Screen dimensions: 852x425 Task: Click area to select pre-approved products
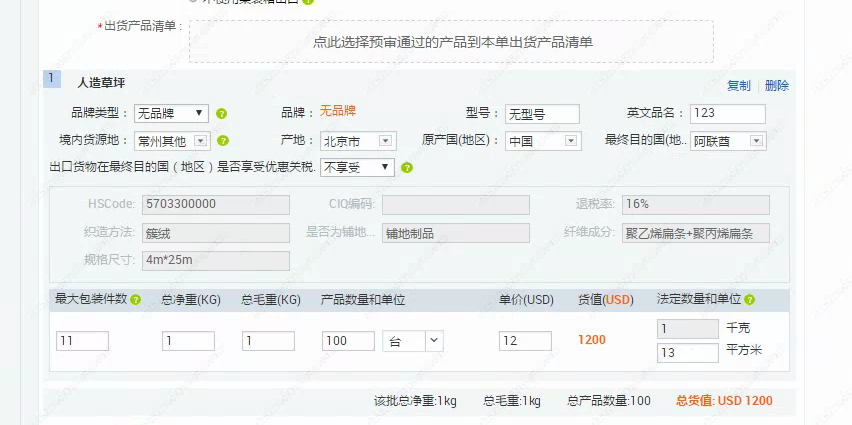(x=452, y=42)
